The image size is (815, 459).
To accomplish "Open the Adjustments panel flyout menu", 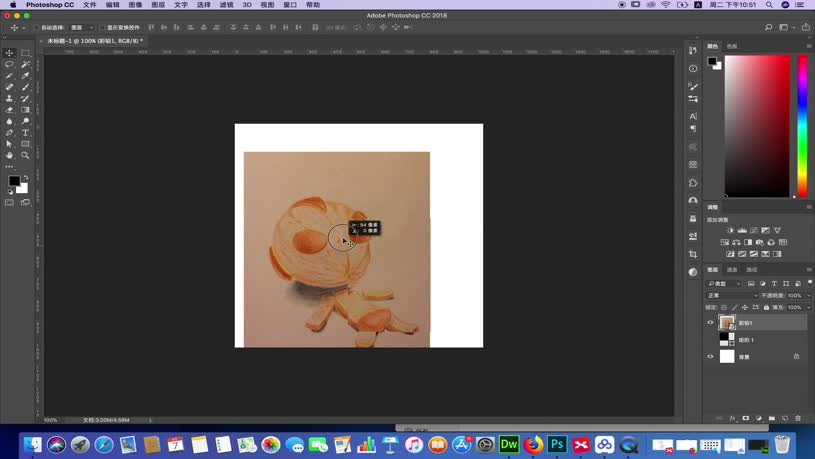I will click(x=809, y=207).
